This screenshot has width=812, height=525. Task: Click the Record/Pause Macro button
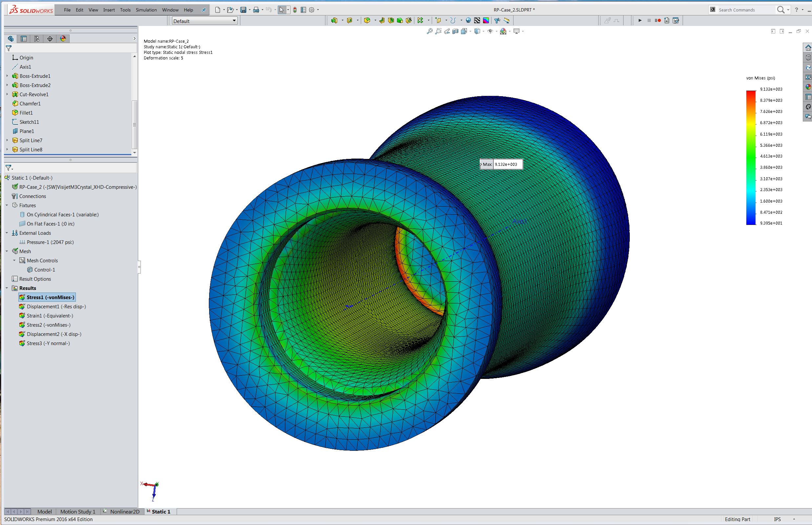(658, 20)
